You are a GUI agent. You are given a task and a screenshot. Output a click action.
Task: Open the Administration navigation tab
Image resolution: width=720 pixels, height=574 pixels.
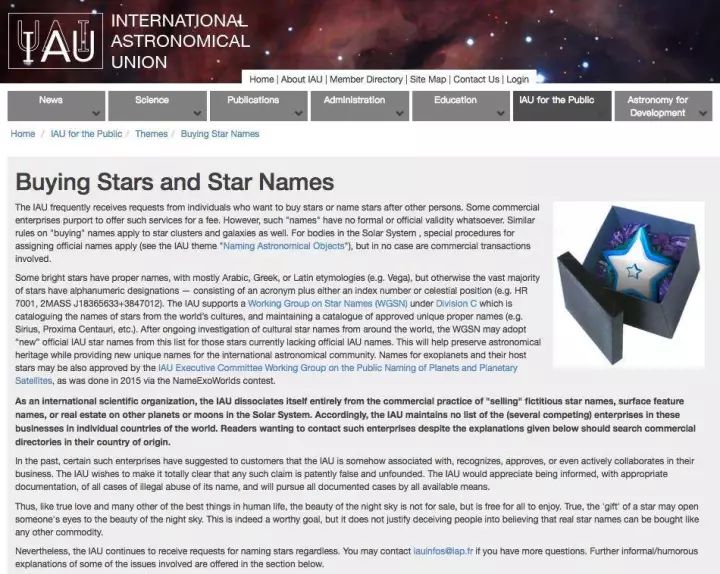pyautogui.click(x=360, y=106)
